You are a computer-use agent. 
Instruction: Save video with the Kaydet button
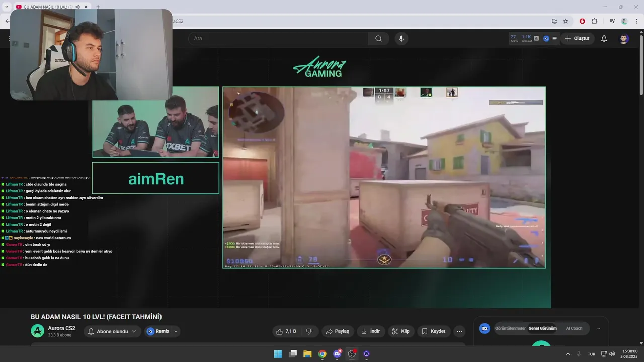[433, 331]
